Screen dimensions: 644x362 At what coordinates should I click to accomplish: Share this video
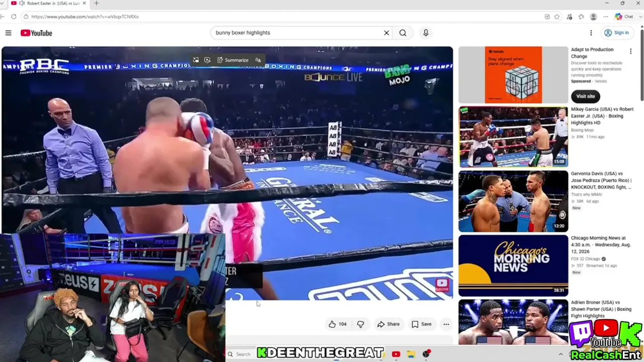coord(388,324)
